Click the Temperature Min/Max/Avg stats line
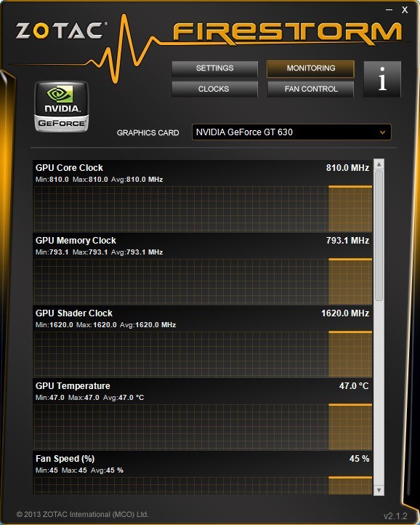 tap(89, 398)
